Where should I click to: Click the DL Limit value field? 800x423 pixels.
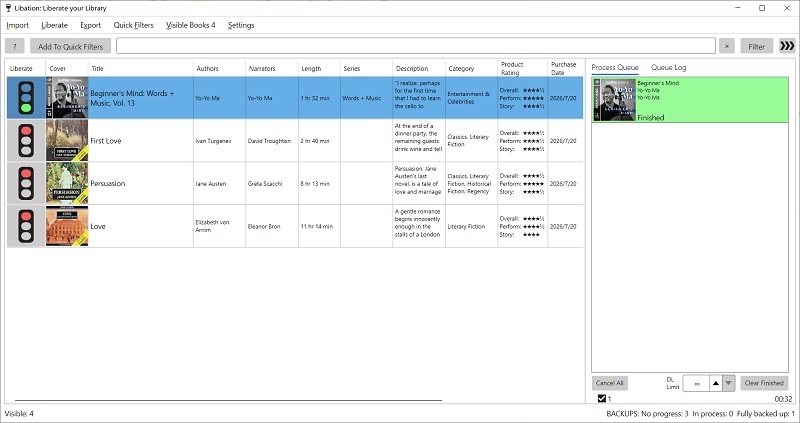[696, 383]
